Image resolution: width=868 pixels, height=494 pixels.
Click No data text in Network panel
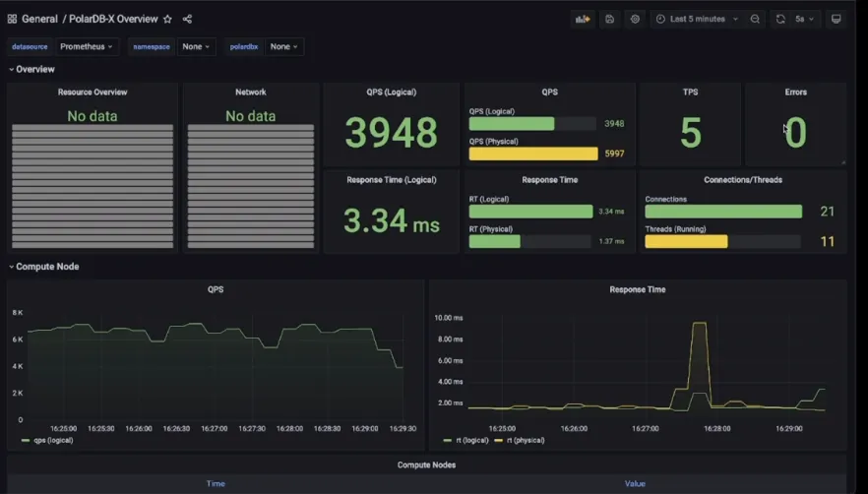[251, 116]
